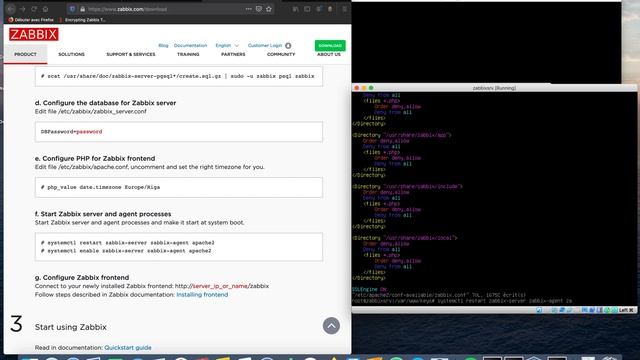This screenshot has width=640, height=360.
Task: Reload the Zabbix download page
Action: tap(34, 9)
